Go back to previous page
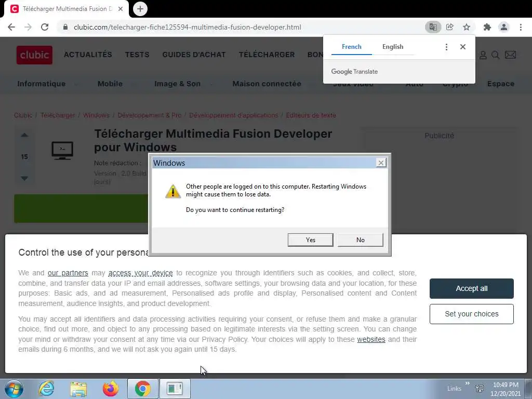This screenshot has width=532, height=399. [x=11, y=27]
